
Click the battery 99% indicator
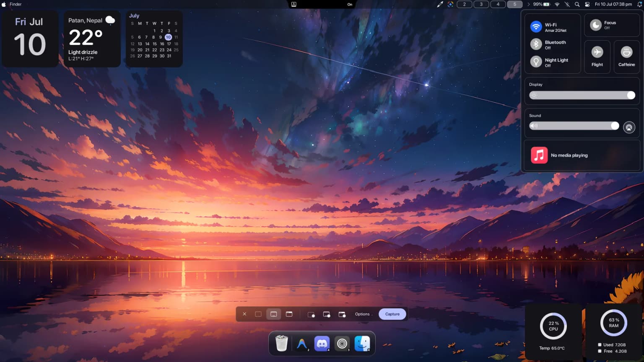(x=541, y=4)
